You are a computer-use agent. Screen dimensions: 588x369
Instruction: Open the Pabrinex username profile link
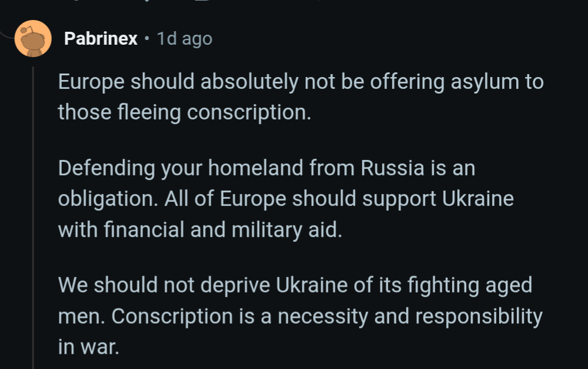pyautogui.click(x=101, y=39)
